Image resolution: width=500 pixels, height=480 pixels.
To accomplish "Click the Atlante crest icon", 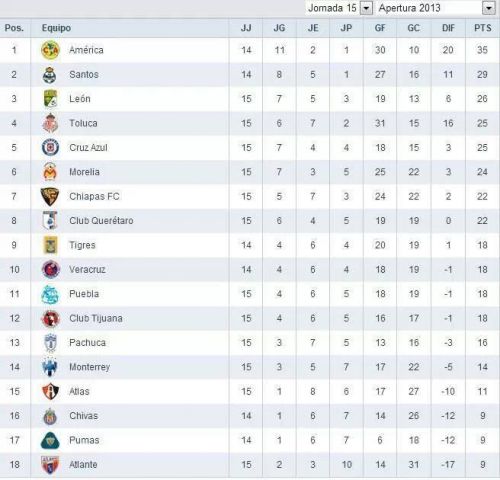I will 50,465.
